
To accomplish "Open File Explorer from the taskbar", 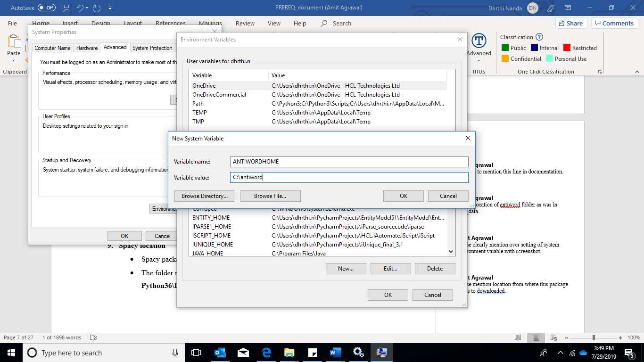I will click(289, 353).
